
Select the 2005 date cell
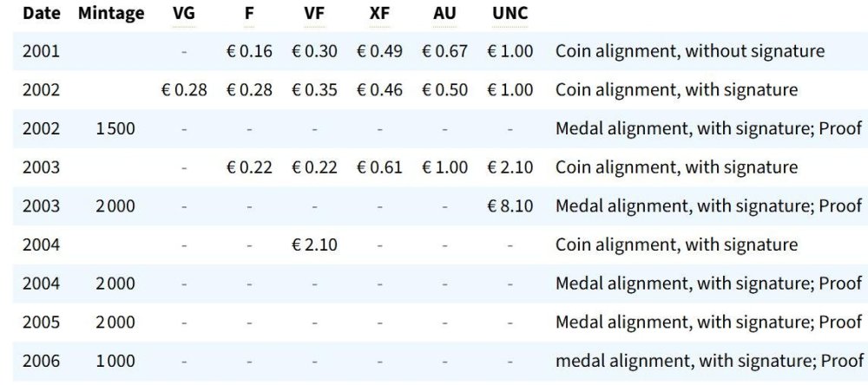[41, 323]
